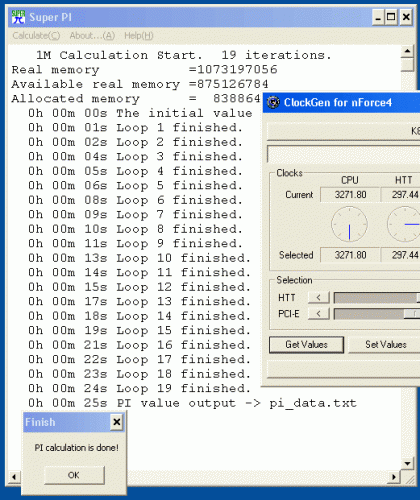Click the vertical scrollbar down arrow
This screenshot has width=420, height=500.
tap(407, 464)
